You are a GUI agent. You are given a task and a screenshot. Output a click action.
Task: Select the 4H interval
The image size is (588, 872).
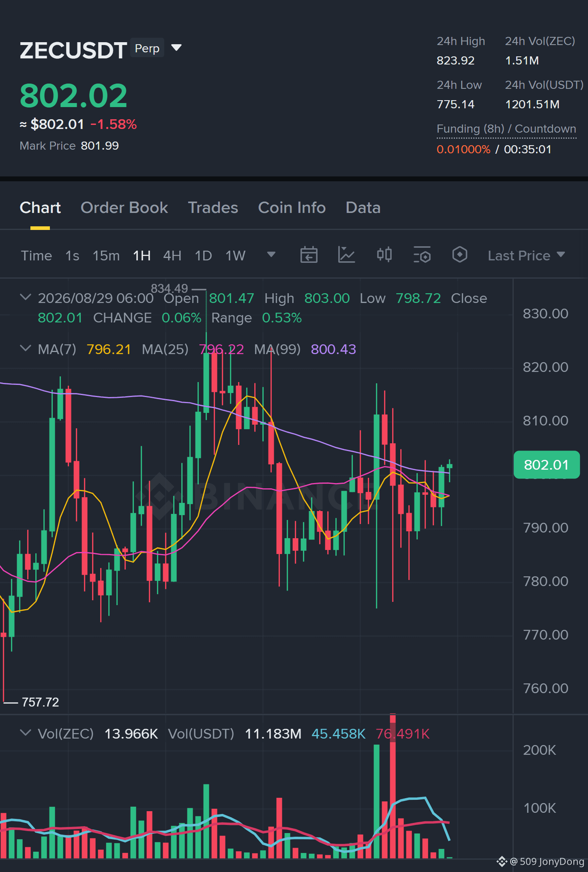tap(172, 256)
